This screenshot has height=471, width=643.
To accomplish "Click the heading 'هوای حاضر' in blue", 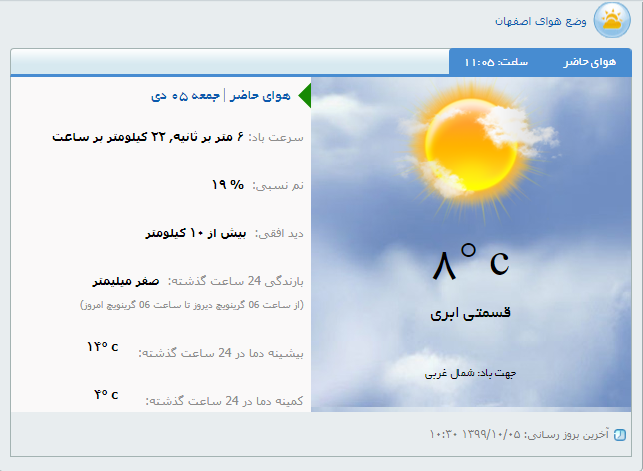I will (260, 96).
